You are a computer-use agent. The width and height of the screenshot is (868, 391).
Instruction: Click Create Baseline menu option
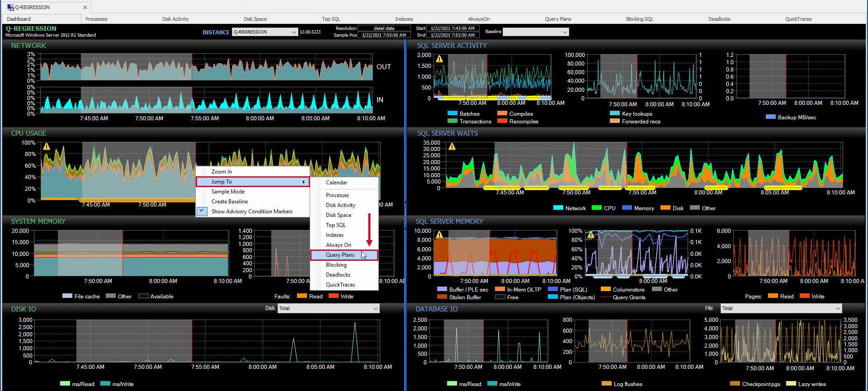click(230, 202)
